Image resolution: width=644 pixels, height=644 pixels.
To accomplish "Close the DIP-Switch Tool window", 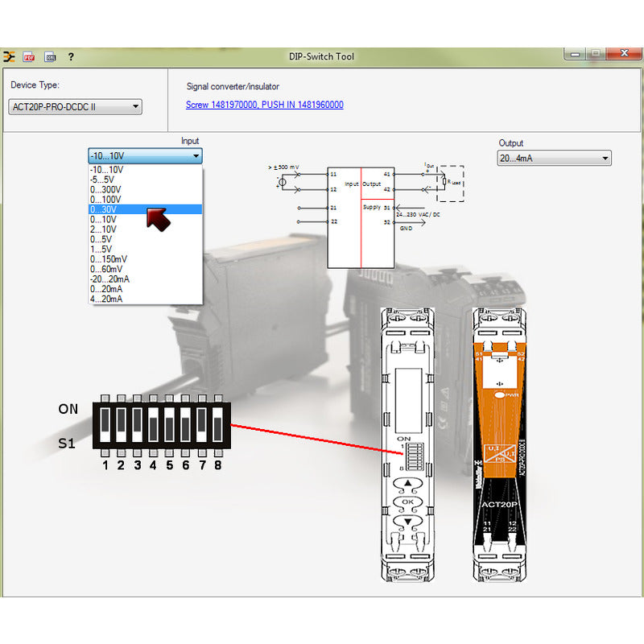I will (x=625, y=53).
